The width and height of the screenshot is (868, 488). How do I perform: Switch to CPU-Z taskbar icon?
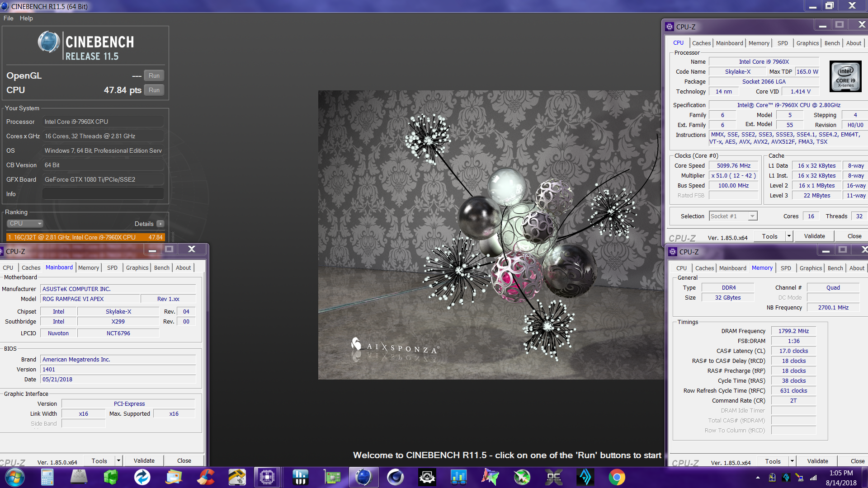pos(267,477)
